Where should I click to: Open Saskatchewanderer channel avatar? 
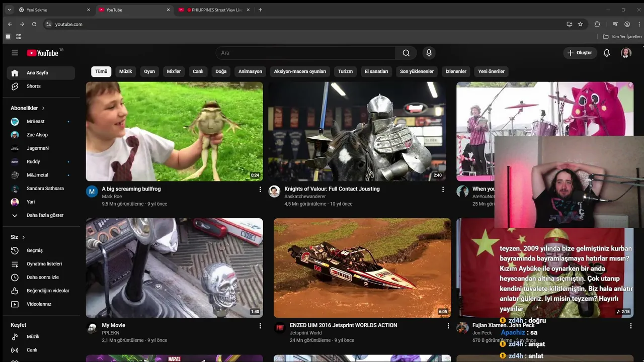(274, 192)
